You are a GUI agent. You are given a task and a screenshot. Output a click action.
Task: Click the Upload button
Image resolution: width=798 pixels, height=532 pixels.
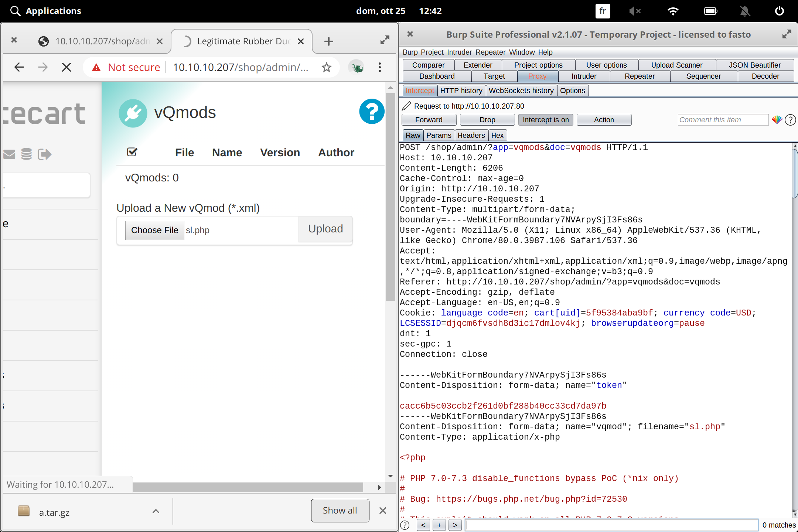click(325, 229)
